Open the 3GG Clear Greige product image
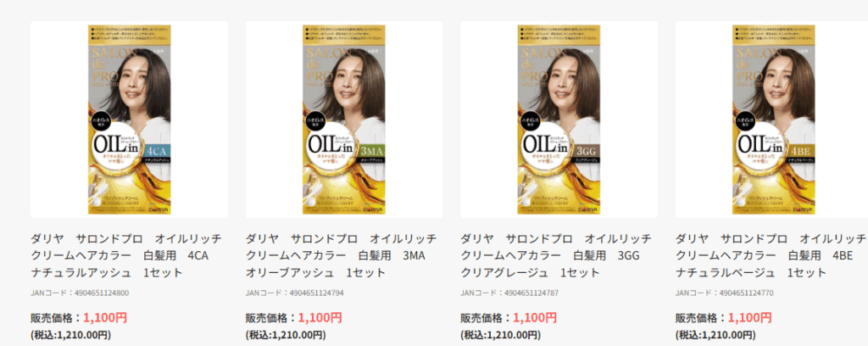This screenshot has width=868, height=346. [x=559, y=120]
